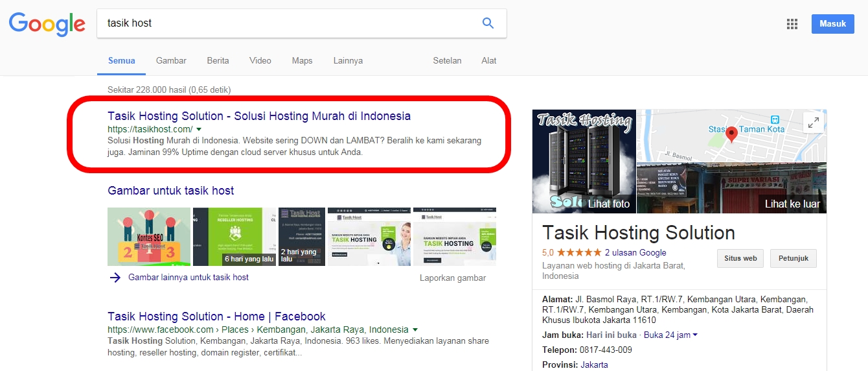Select the Semua tab

[x=122, y=60]
